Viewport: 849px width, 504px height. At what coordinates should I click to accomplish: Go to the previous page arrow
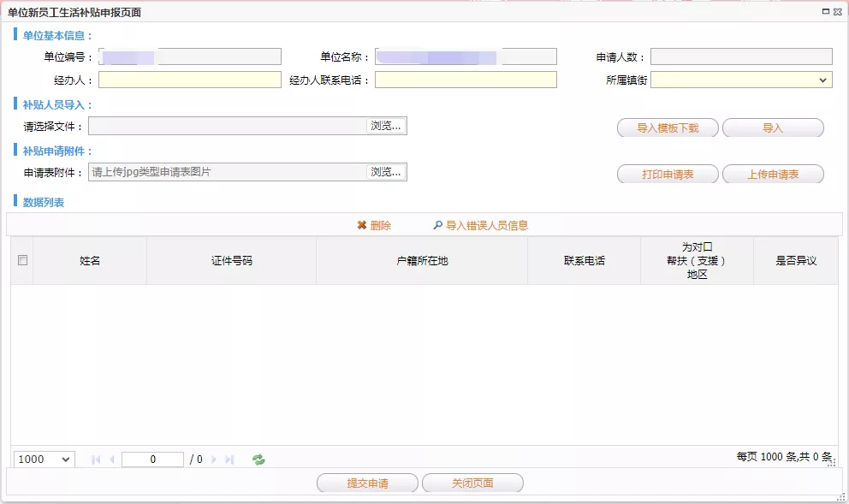click(112, 460)
